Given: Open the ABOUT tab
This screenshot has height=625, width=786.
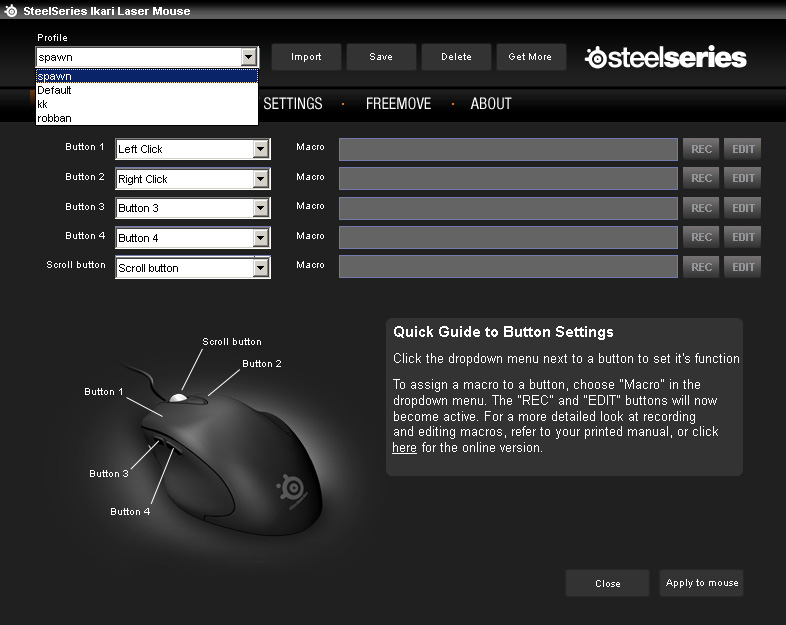Looking at the screenshot, I should (x=491, y=104).
